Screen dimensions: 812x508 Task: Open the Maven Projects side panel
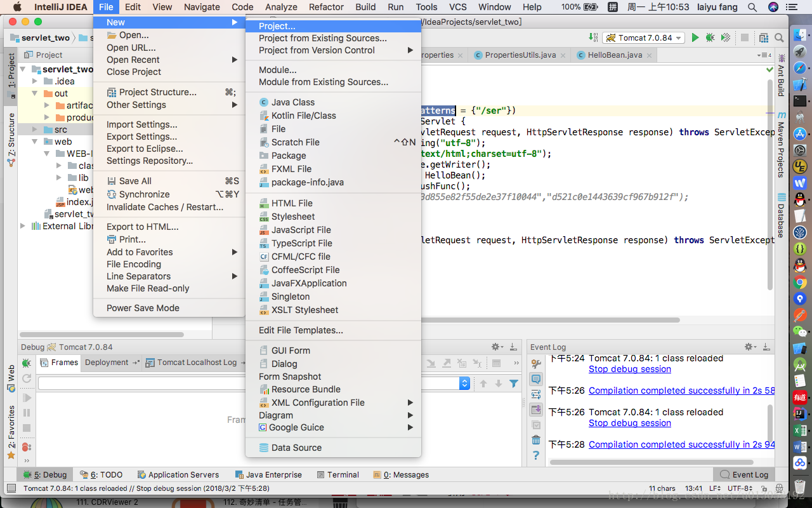782,145
